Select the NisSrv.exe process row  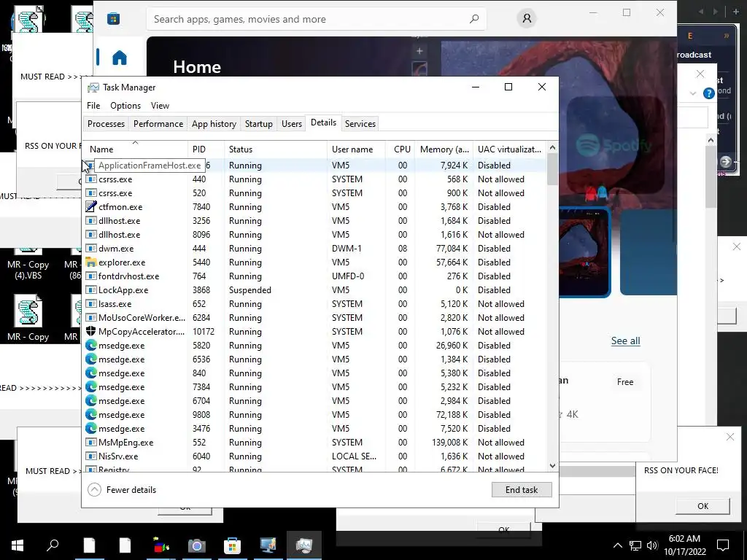coord(314,456)
